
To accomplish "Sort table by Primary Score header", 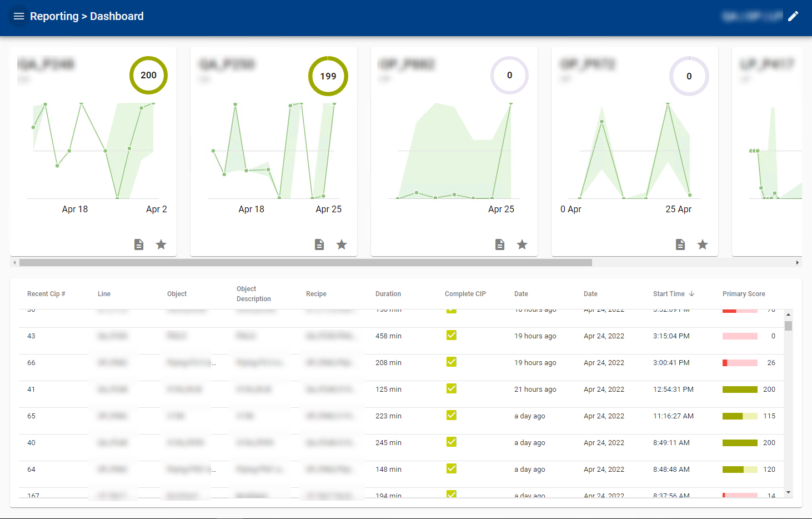I will [743, 294].
